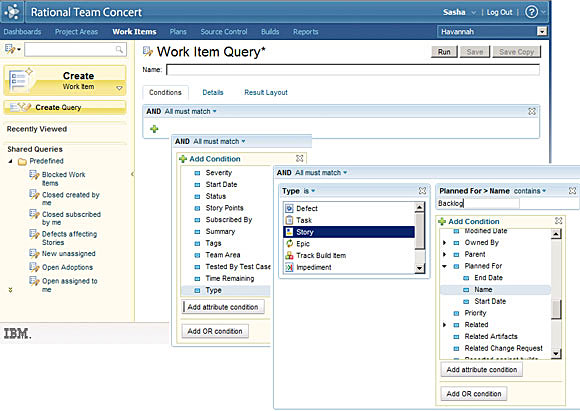Viewport: 580px width, 411px height.
Task: Expand the Parent attribute
Action: coord(445,255)
